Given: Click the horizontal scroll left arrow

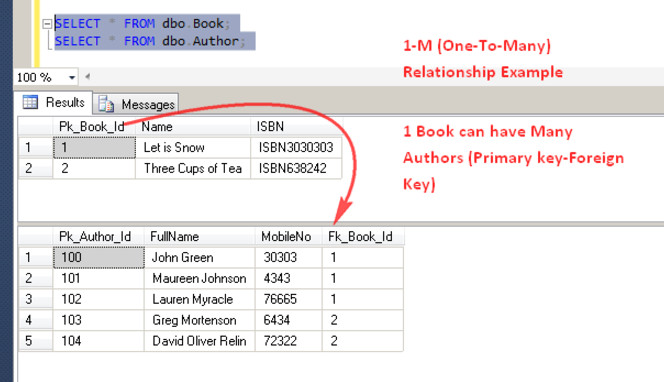Looking at the screenshot, I should coord(88,77).
